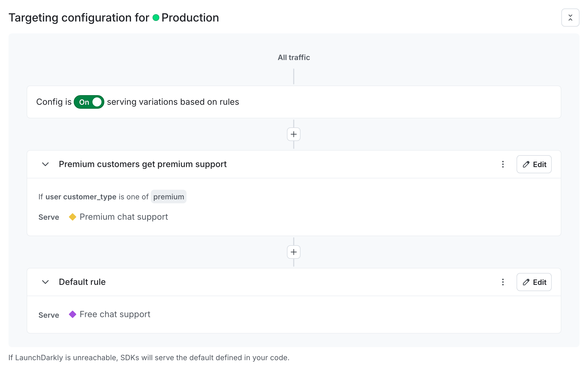This screenshot has height=380, width=588.
Task: Click the green Production environment dot
Action: (x=156, y=18)
